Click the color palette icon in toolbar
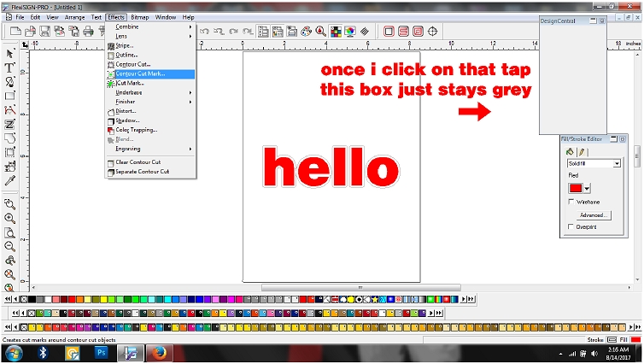 [x=306, y=32]
